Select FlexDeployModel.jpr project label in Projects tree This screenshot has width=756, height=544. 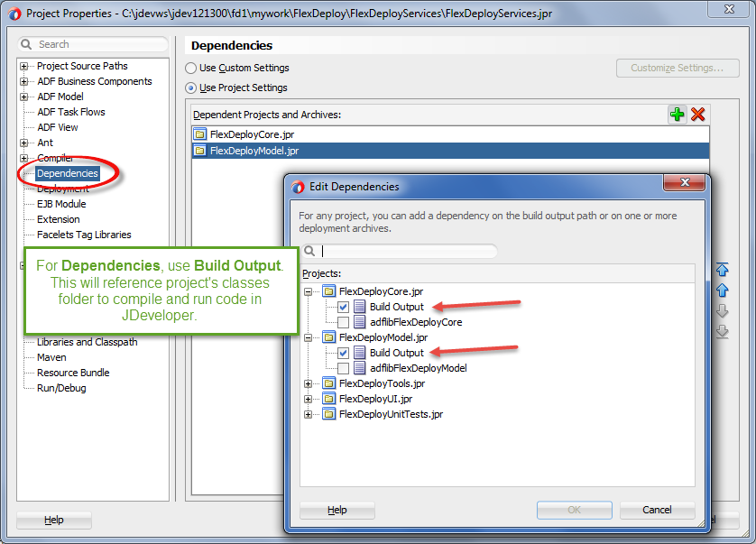(x=383, y=337)
